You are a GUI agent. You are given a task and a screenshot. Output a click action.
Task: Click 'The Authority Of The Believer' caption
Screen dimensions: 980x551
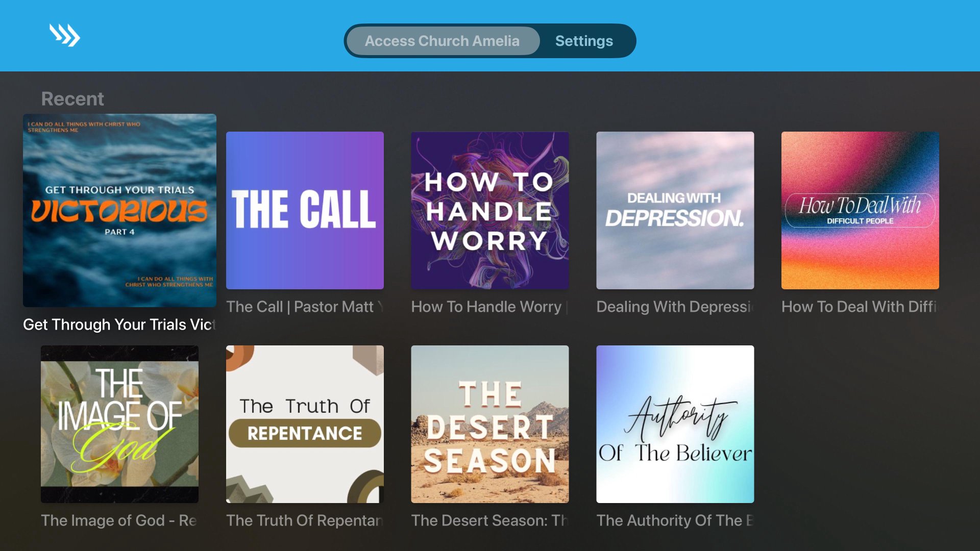click(675, 520)
